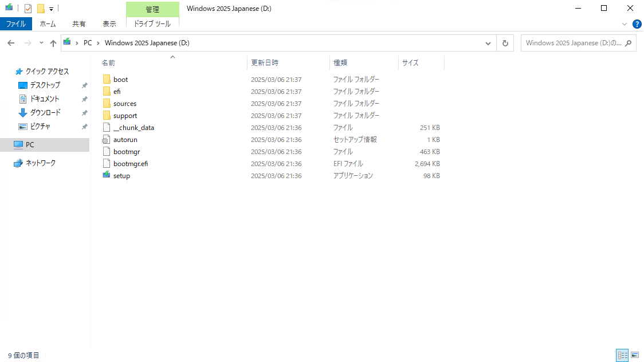Expand the address bar history dropdown
The width and height of the screenshot is (644, 362).
tap(488, 43)
